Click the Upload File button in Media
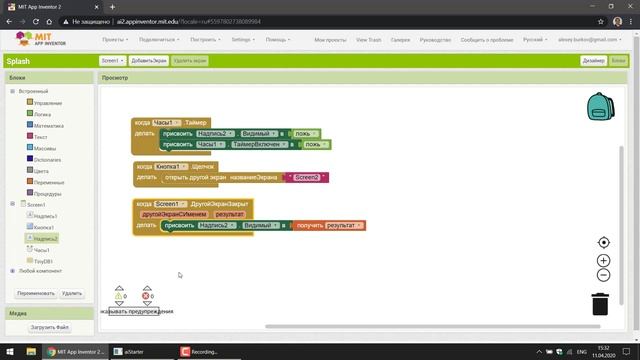Image resolution: width=640 pixels, height=360 pixels. 49,327
